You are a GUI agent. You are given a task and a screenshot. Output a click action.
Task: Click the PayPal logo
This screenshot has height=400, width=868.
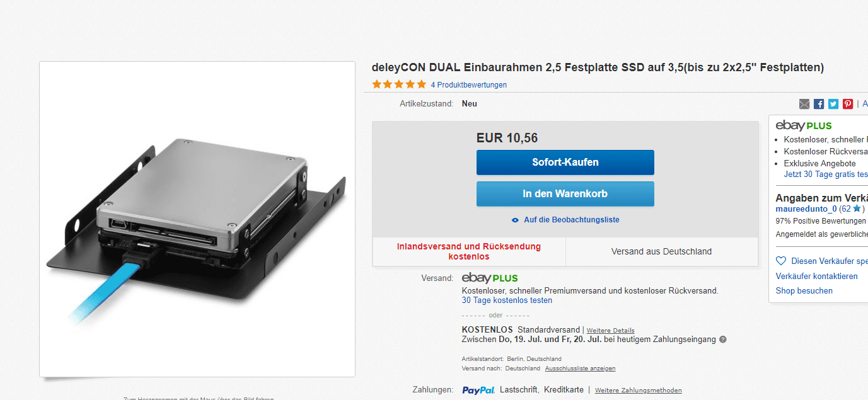[x=478, y=390]
